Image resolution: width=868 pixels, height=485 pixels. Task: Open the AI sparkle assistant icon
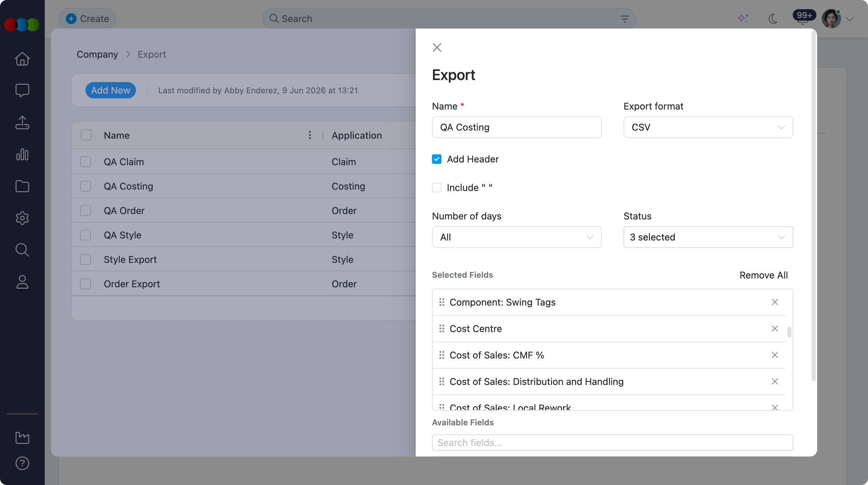pos(743,19)
